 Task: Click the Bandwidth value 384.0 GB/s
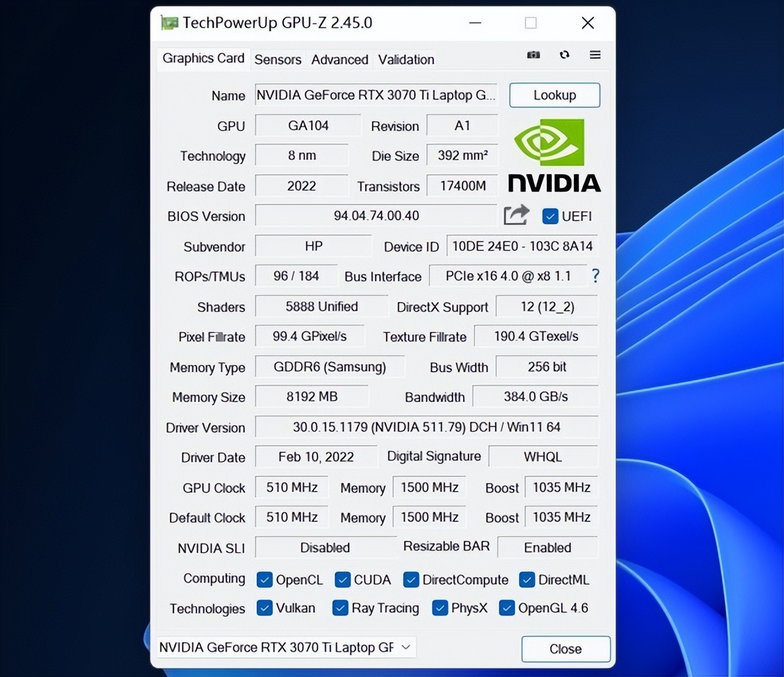pos(535,397)
